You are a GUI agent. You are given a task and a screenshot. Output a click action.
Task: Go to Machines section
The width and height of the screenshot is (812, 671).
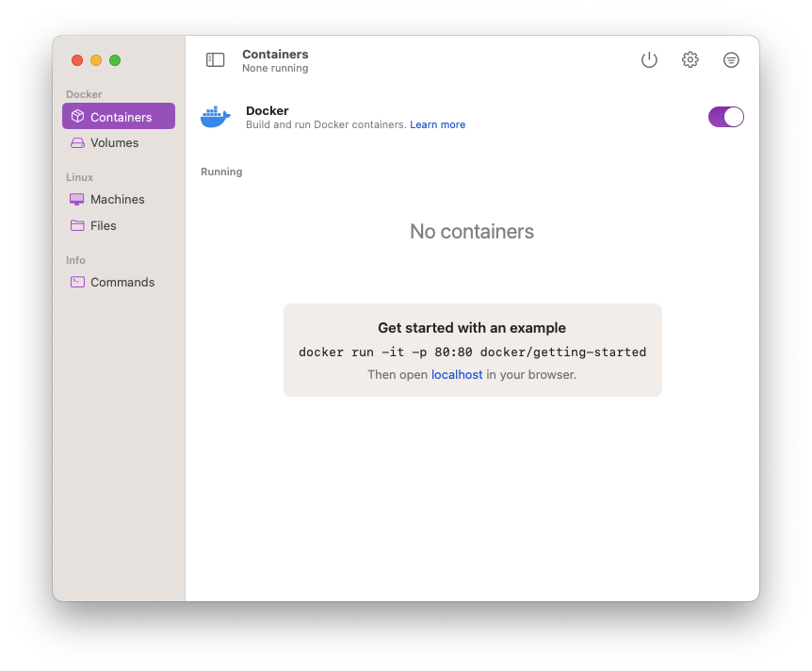119,200
